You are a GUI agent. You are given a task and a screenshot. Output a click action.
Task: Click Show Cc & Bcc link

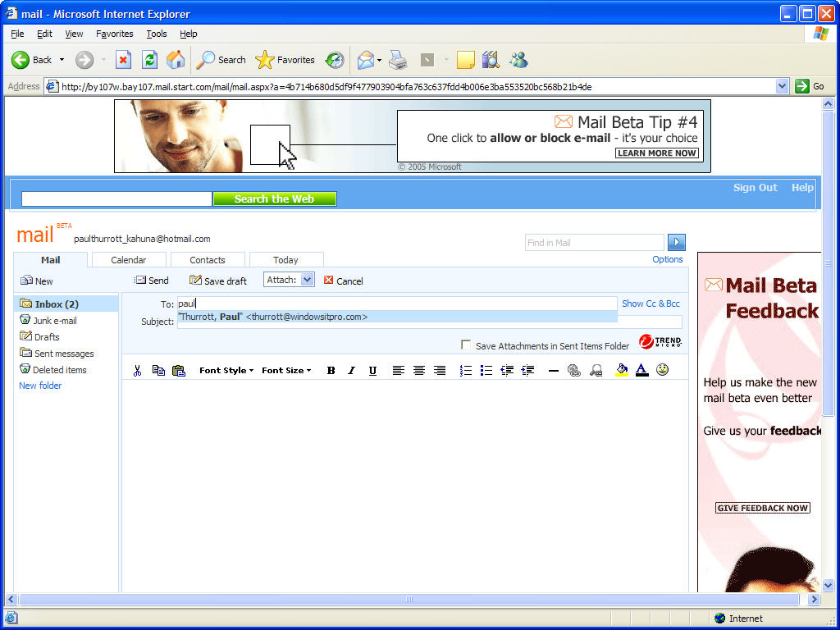(x=651, y=304)
